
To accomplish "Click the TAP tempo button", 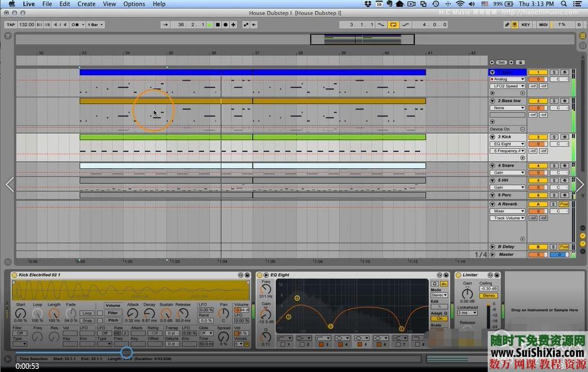I will coord(11,24).
